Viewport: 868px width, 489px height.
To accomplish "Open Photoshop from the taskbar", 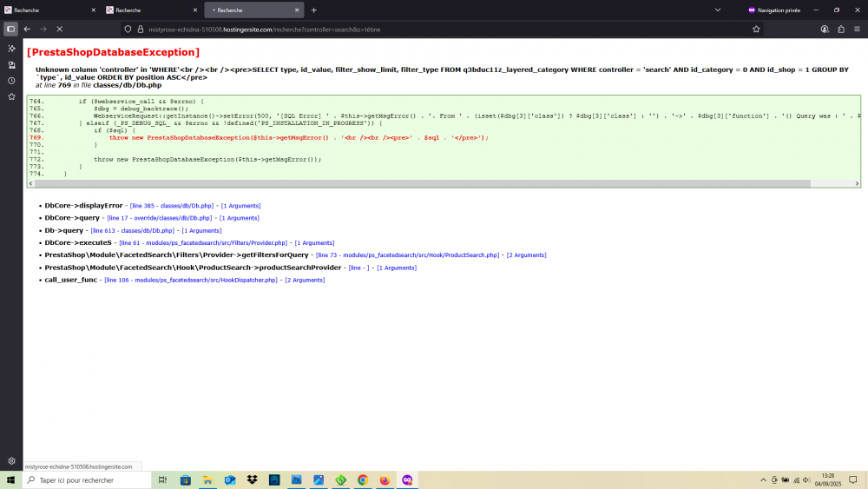I will tap(296, 480).
